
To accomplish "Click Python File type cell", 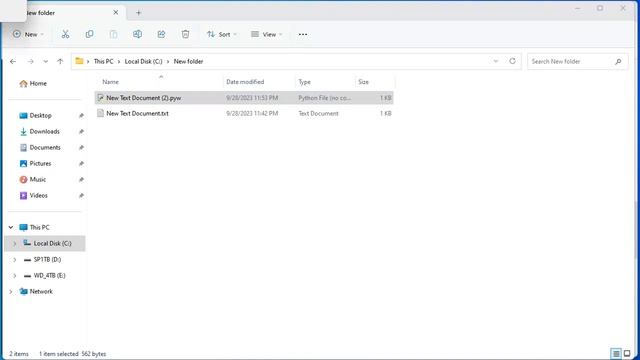I will (324, 98).
